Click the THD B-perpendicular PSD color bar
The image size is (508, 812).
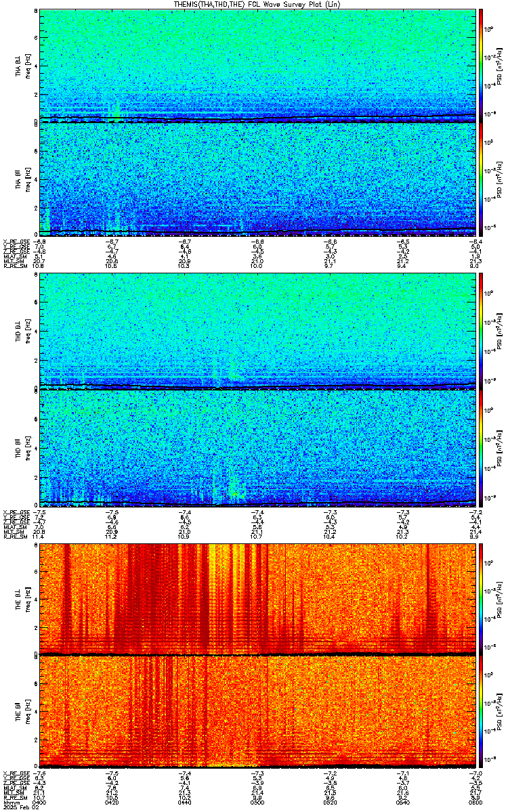(482, 330)
